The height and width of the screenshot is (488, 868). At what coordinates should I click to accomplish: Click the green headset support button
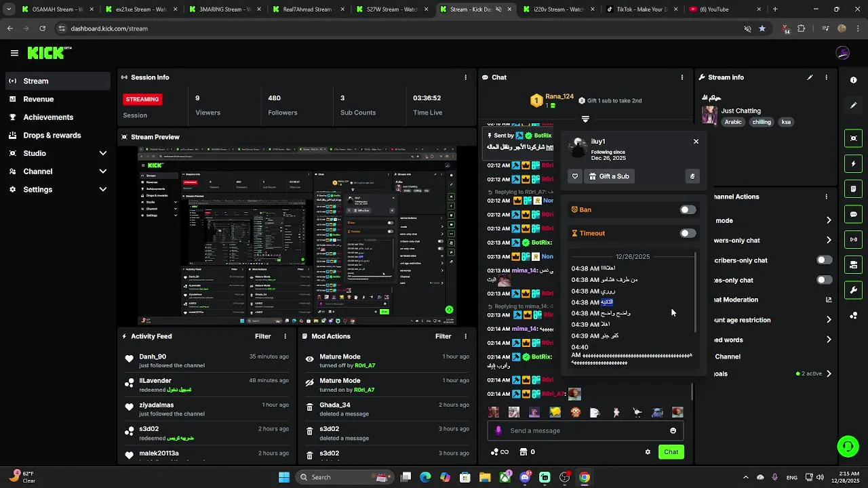[x=848, y=446]
